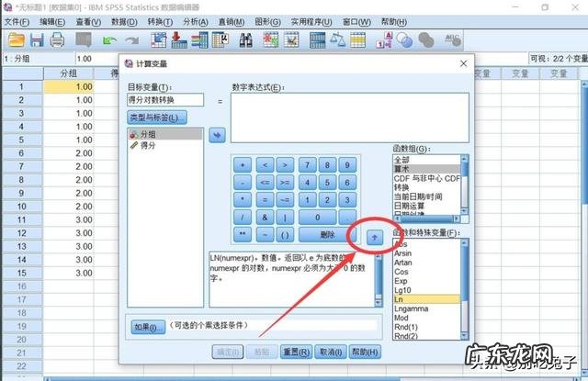
Task: Click the Redo arrow icon
Action: (x=131, y=40)
